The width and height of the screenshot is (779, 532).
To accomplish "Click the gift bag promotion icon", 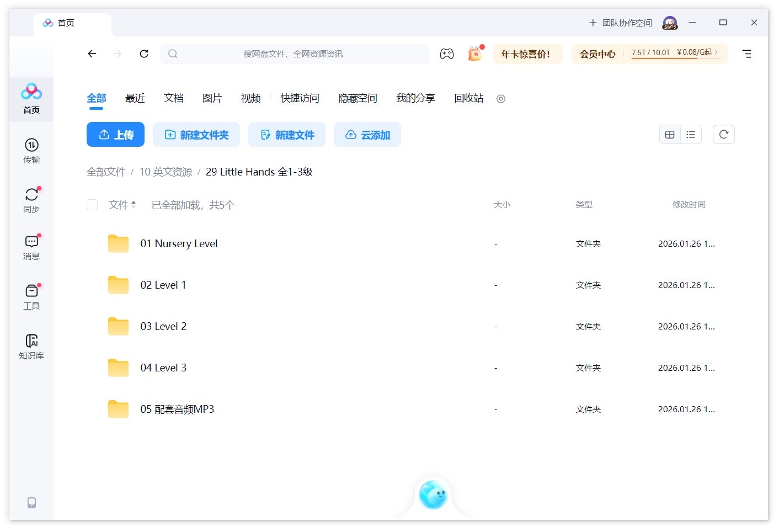I will [474, 54].
